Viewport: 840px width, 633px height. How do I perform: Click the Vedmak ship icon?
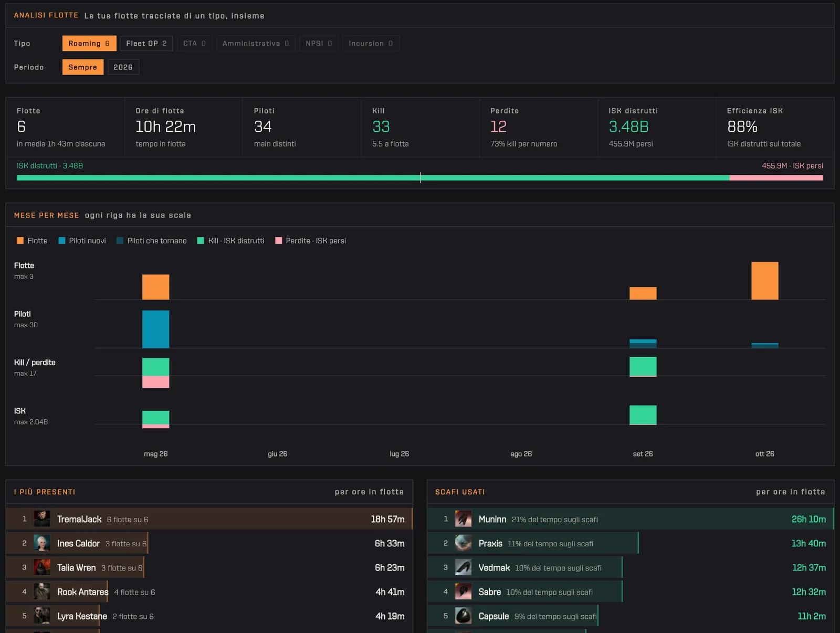click(x=463, y=567)
